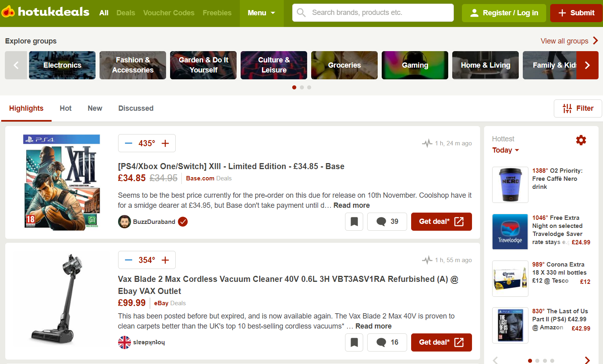The width and height of the screenshot is (603, 364).
Task: Click the activity pulse icon on Vax deal
Action: click(427, 260)
